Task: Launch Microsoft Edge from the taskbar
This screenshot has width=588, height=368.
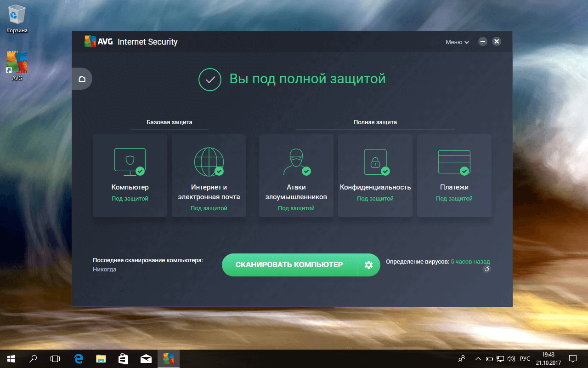Action: point(79,358)
